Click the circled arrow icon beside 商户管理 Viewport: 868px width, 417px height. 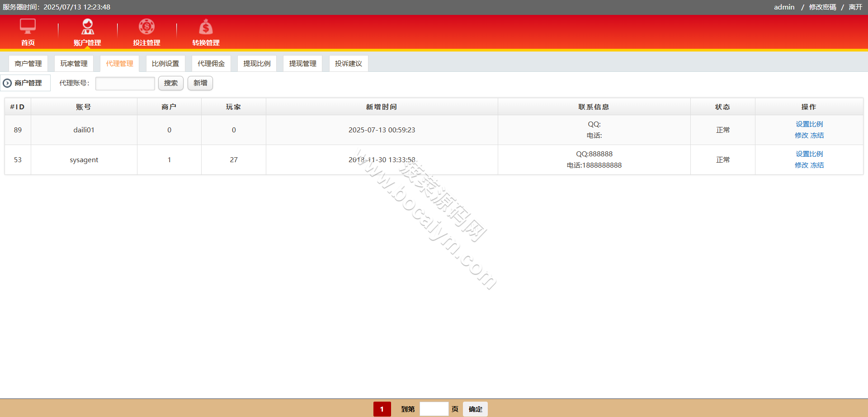(x=7, y=83)
